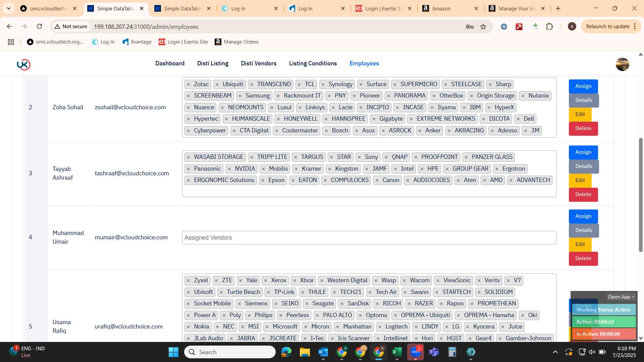This screenshot has height=362, width=644.
Task: Open Chrome menu via Relaunch to update
Action: click(611, 26)
